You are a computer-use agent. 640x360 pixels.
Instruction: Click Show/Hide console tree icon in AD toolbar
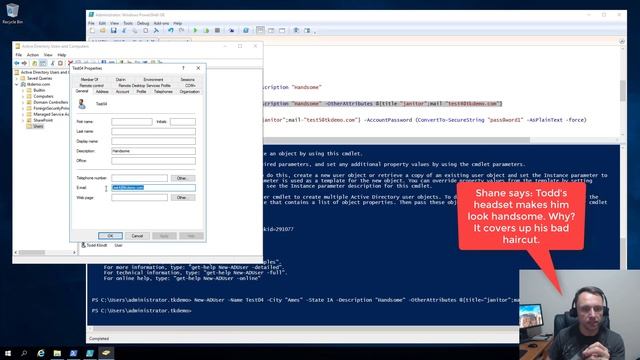click(42, 63)
